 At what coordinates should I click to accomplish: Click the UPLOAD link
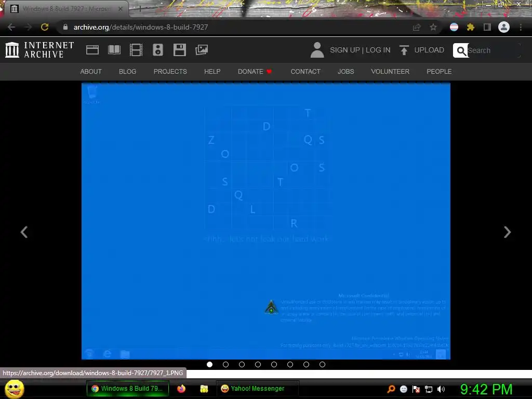(x=429, y=50)
